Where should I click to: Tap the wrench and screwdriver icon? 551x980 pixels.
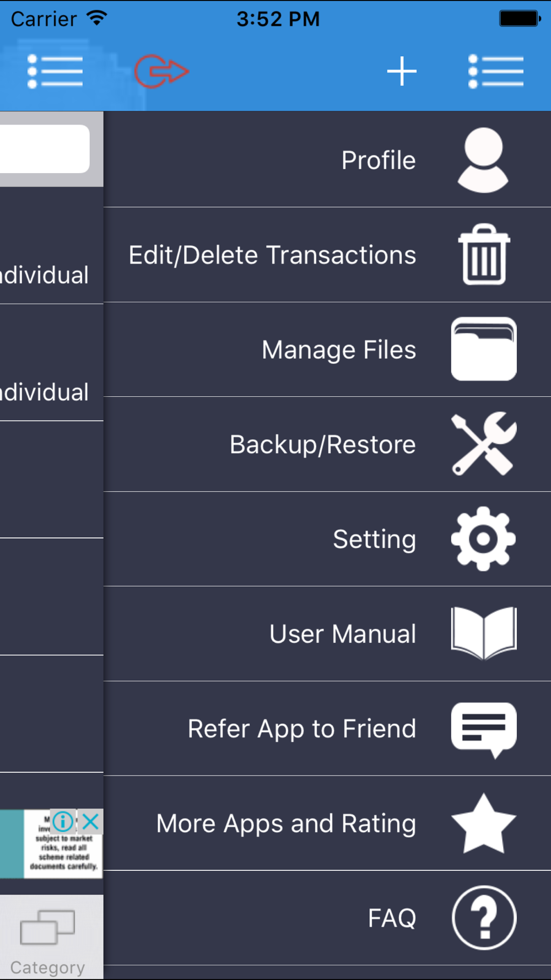pyautogui.click(x=484, y=444)
